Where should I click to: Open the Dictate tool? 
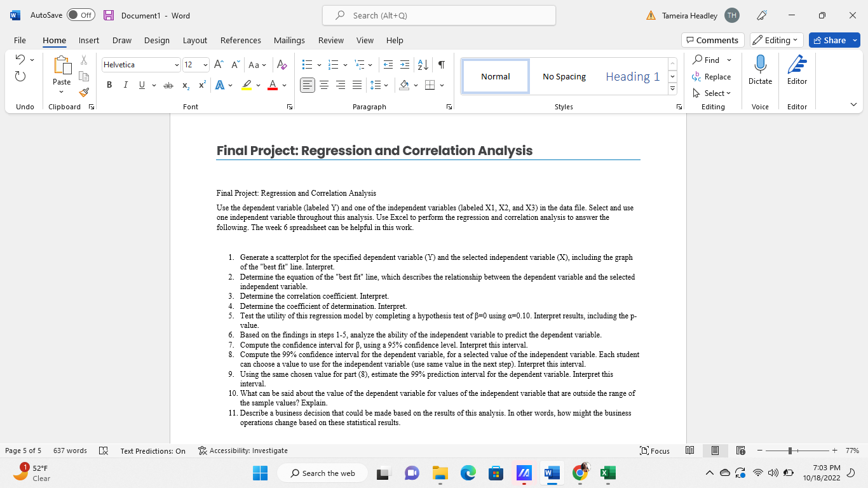click(760, 70)
